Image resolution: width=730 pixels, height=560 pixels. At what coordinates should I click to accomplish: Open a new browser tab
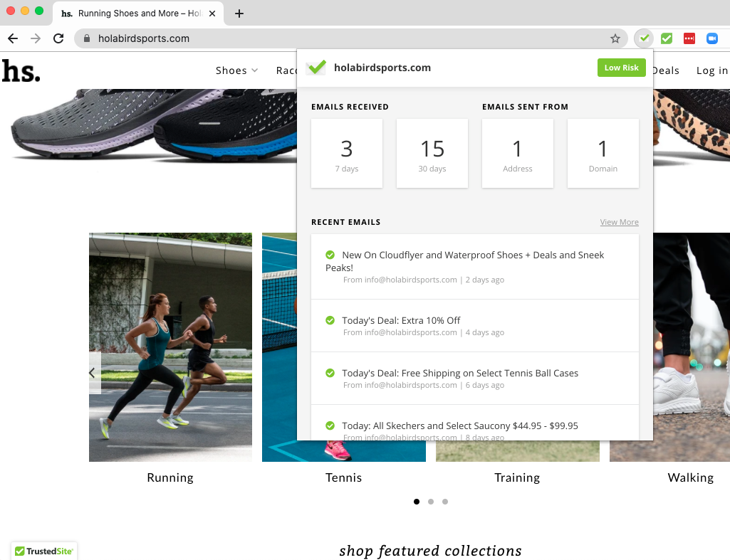239,14
